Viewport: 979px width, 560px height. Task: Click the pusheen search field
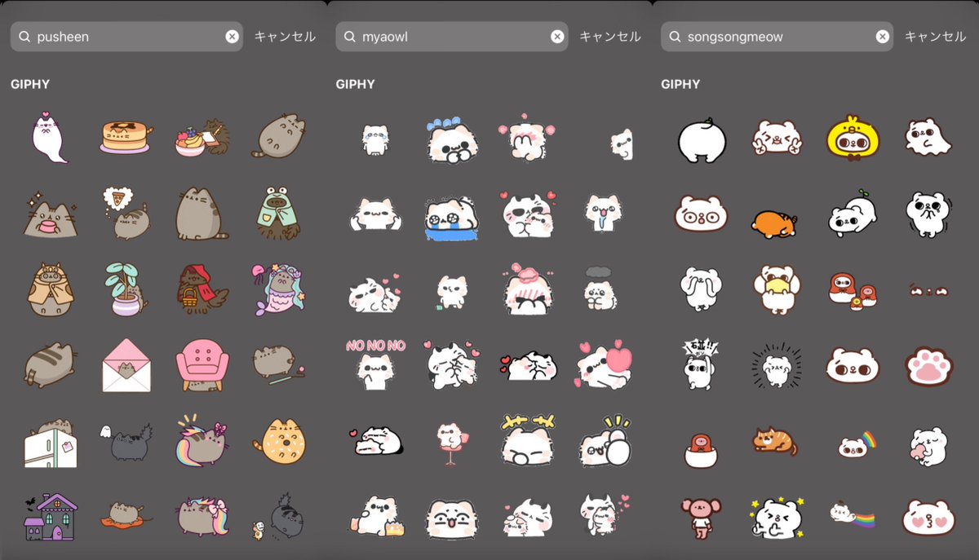coord(126,37)
